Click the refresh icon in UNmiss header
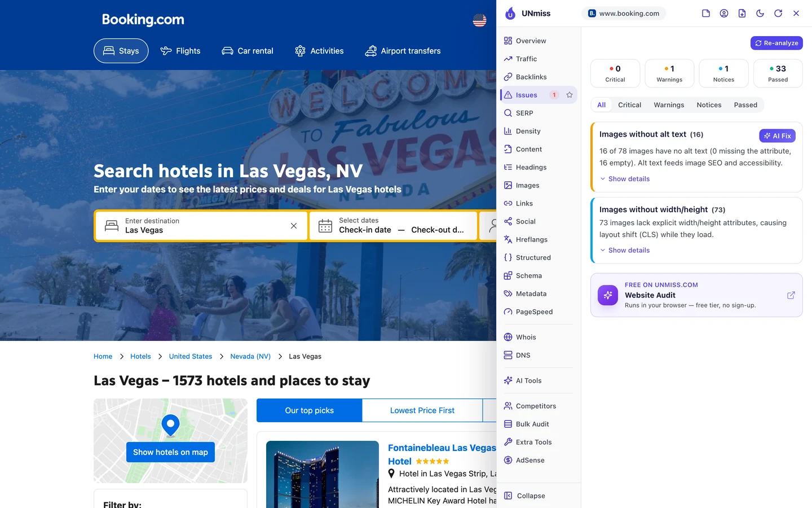The image size is (812, 508). (778, 14)
